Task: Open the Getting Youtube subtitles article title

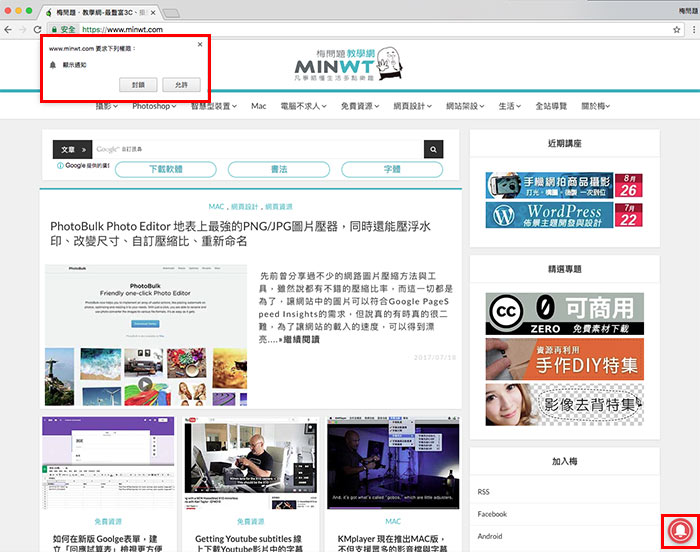Action: 249,544
